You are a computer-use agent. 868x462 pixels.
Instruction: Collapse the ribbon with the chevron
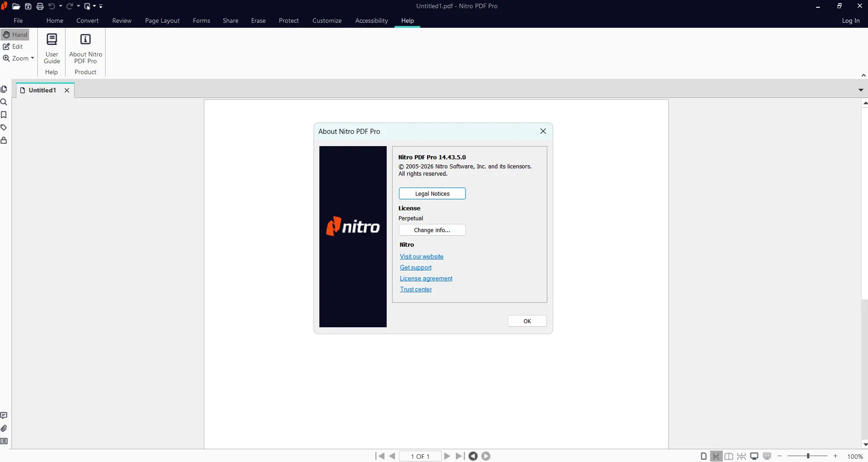pos(863,75)
